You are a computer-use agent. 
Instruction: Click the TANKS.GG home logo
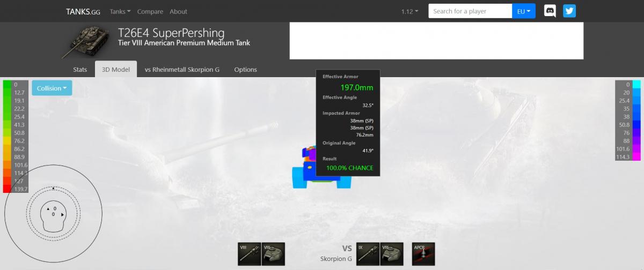point(84,11)
